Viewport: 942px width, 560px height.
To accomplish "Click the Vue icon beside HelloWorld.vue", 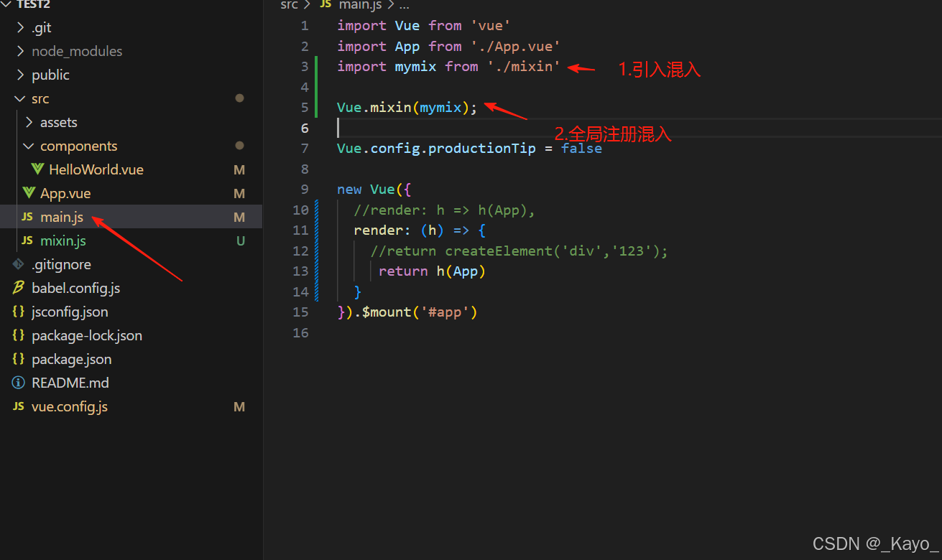I will click(x=38, y=169).
